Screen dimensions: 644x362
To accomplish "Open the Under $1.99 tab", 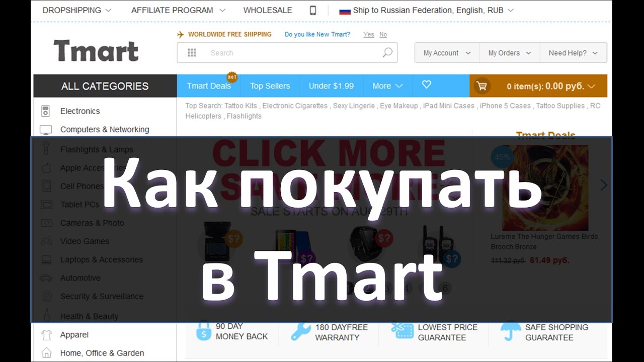I will tap(331, 86).
